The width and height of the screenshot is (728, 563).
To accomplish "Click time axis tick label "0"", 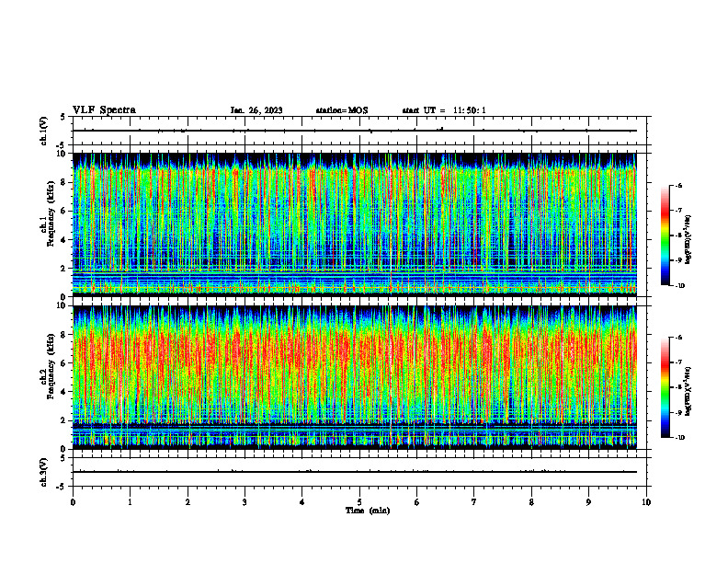I will 73,502.
